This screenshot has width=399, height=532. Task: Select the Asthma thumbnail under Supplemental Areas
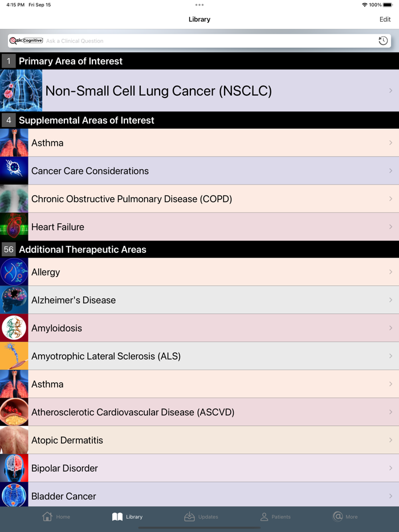14,142
